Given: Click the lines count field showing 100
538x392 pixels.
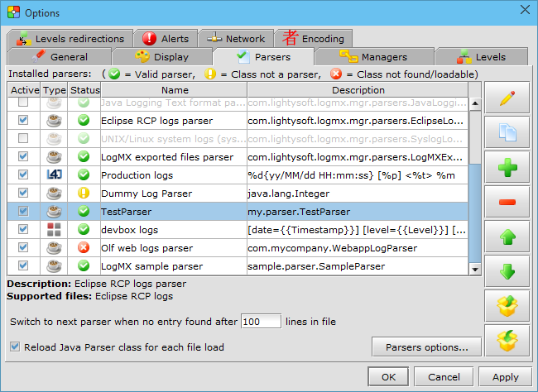Looking at the screenshot, I should 261,322.
